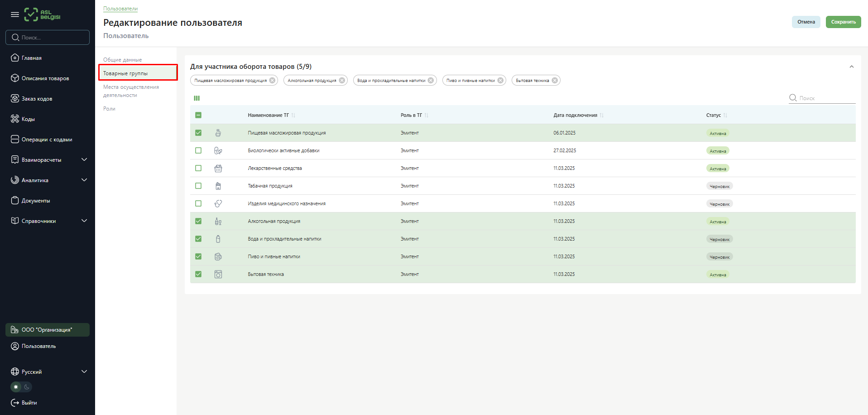
Task: Remove Вода и прохладительные напитки chip
Action: 431,80
